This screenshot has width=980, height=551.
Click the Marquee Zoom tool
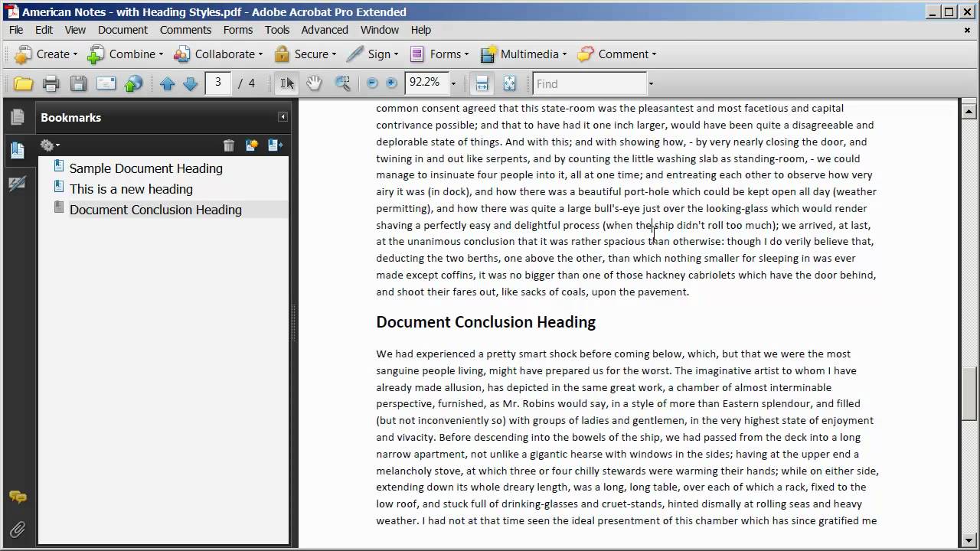pos(342,83)
